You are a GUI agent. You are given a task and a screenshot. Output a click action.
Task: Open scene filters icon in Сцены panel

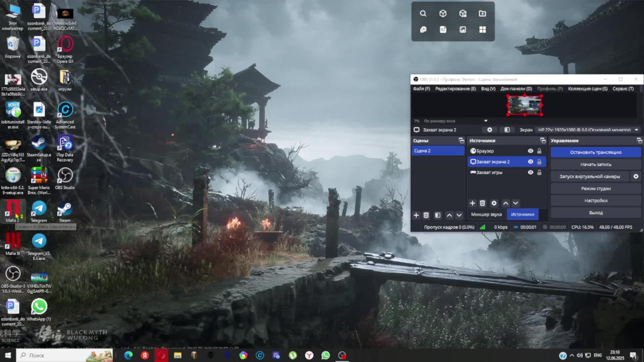pyautogui.click(x=438, y=215)
